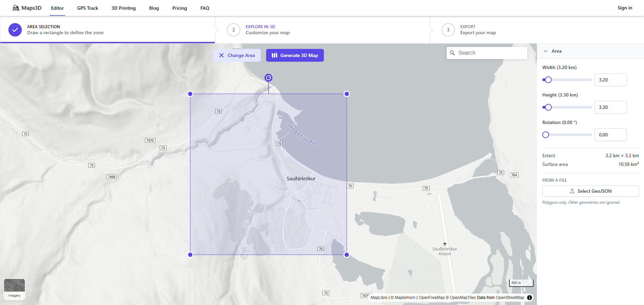
Task: Click the Rotation value input field
Action: (x=611, y=135)
